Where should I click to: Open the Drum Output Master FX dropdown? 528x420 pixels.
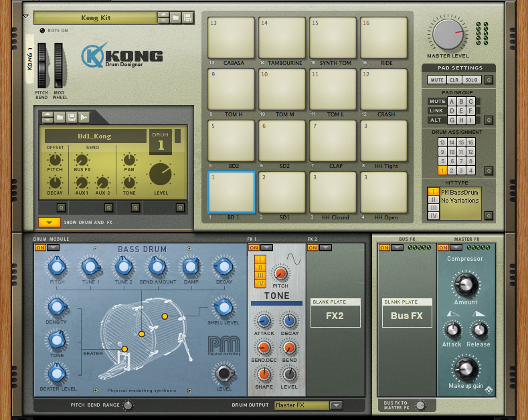[x=337, y=405]
